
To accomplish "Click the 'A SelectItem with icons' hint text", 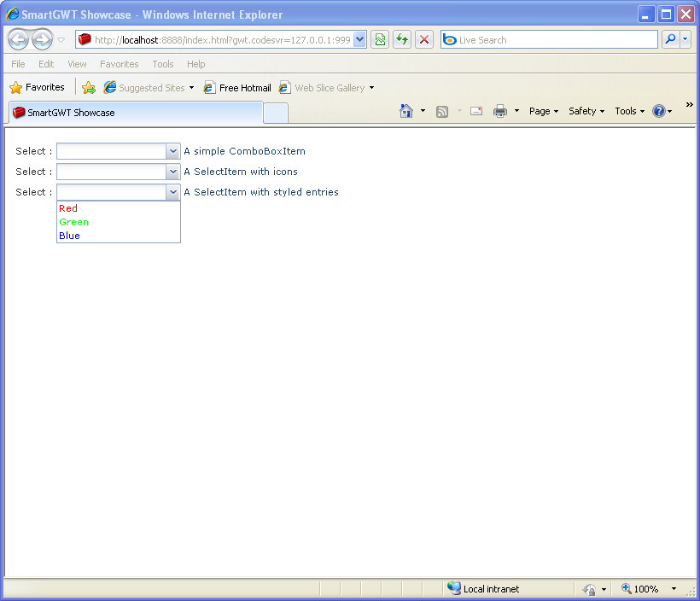I will pyautogui.click(x=241, y=172).
